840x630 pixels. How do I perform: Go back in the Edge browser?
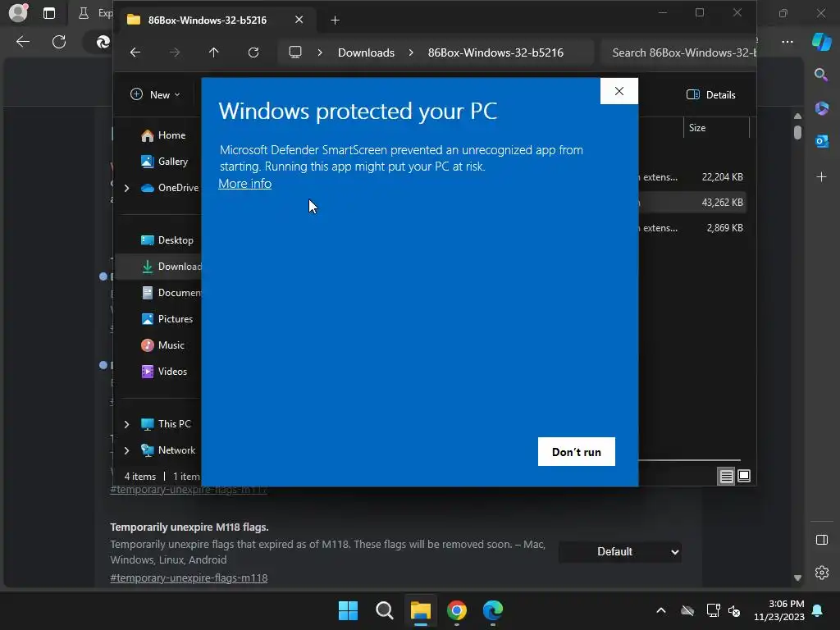(22, 42)
